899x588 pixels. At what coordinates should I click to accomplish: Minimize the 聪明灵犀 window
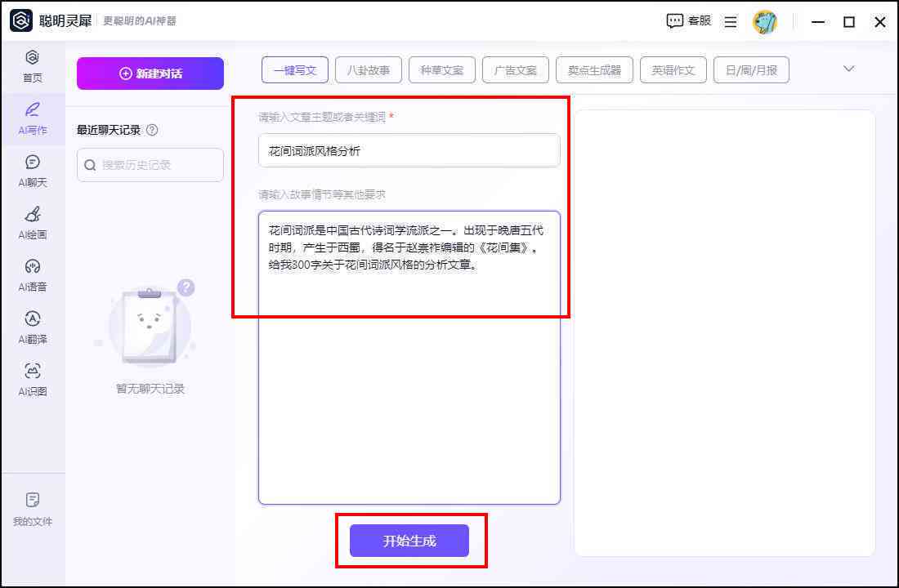click(x=818, y=22)
